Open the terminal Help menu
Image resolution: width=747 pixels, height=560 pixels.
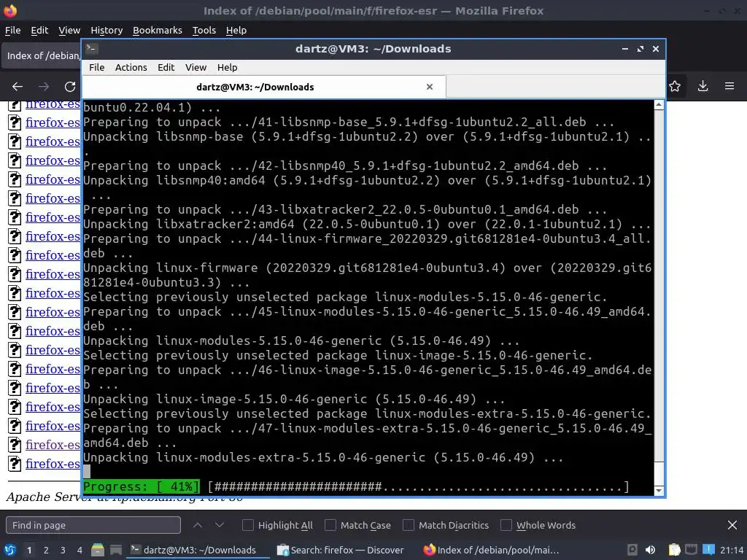pyautogui.click(x=228, y=67)
